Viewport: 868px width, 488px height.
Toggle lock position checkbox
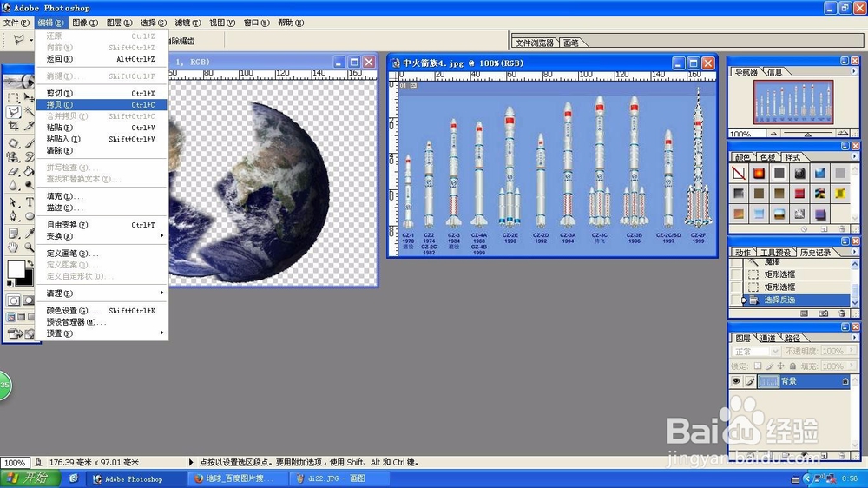pos(780,366)
